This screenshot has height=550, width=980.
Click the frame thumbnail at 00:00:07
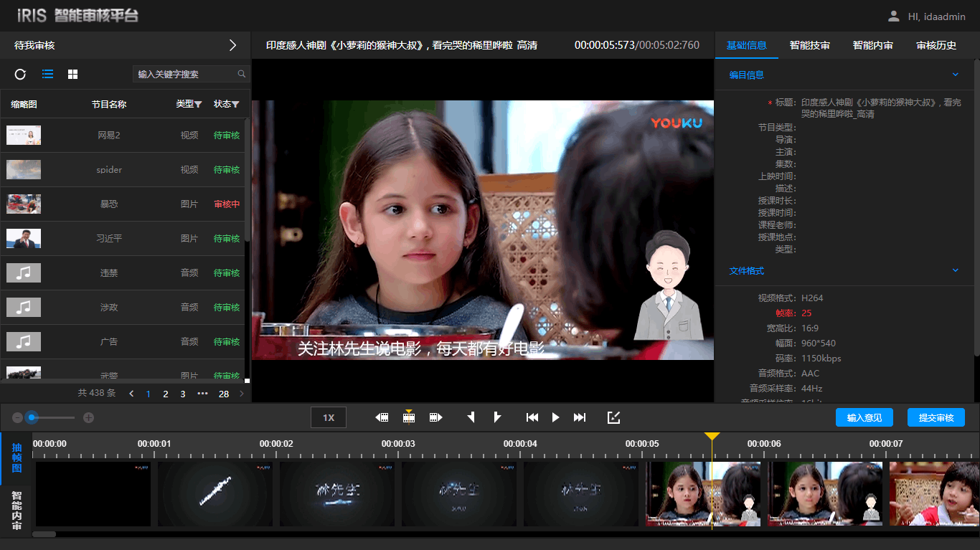pyautogui.click(x=934, y=494)
